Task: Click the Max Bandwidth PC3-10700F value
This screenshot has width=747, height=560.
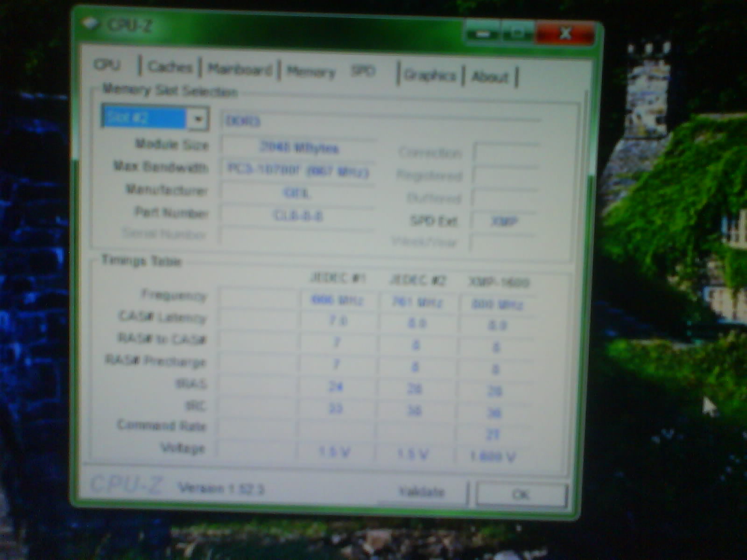Action: coord(298,170)
